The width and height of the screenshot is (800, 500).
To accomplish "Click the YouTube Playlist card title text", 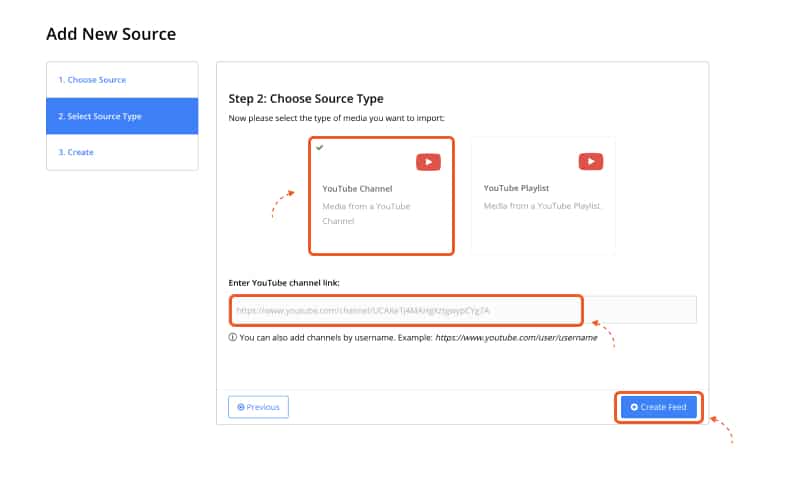I will (516, 188).
